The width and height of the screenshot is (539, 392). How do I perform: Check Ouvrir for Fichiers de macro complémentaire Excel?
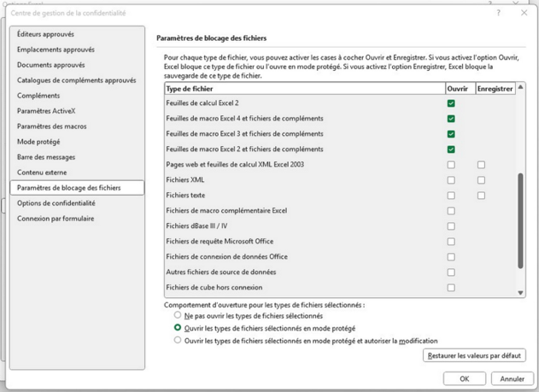pyautogui.click(x=451, y=211)
